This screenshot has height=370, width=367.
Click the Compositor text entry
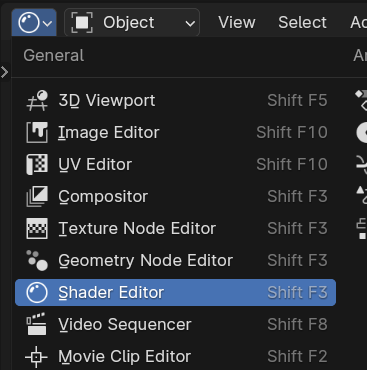click(103, 196)
